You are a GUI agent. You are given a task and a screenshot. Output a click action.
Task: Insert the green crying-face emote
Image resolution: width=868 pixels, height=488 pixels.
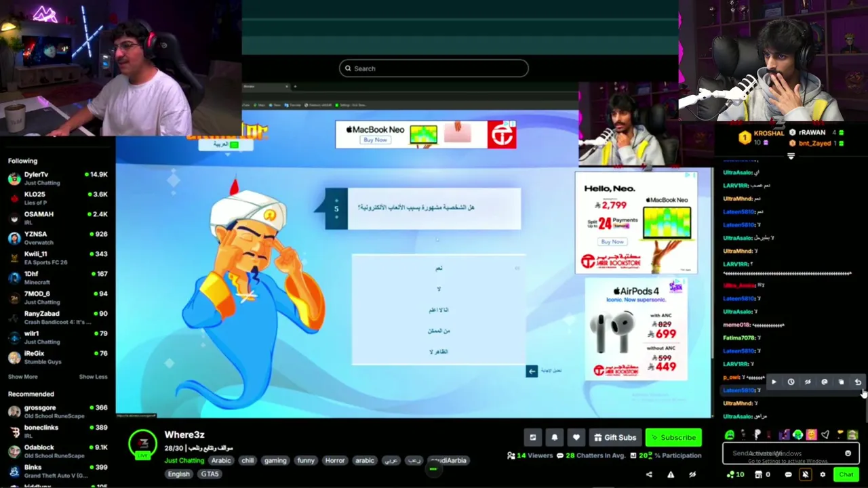point(730,435)
